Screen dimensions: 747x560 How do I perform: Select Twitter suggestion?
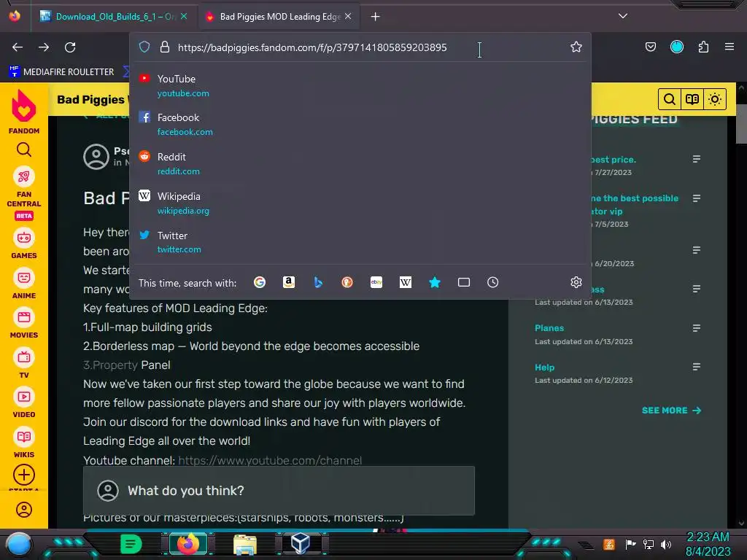tap(360, 242)
